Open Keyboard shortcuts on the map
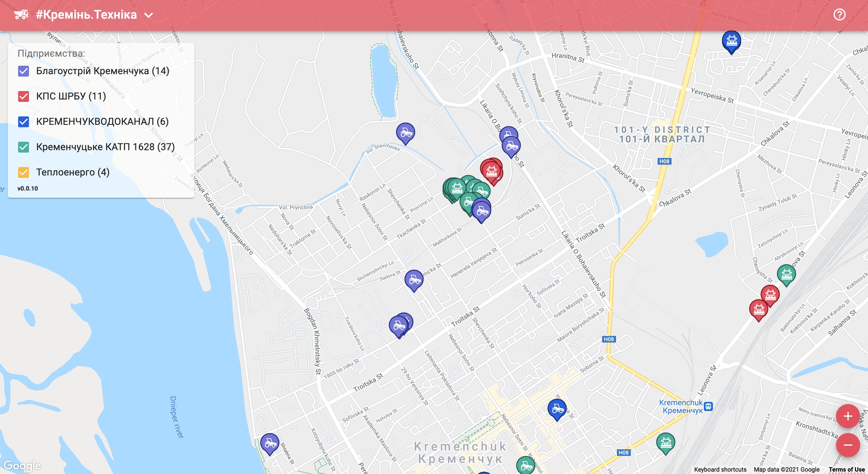 coord(720,469)
